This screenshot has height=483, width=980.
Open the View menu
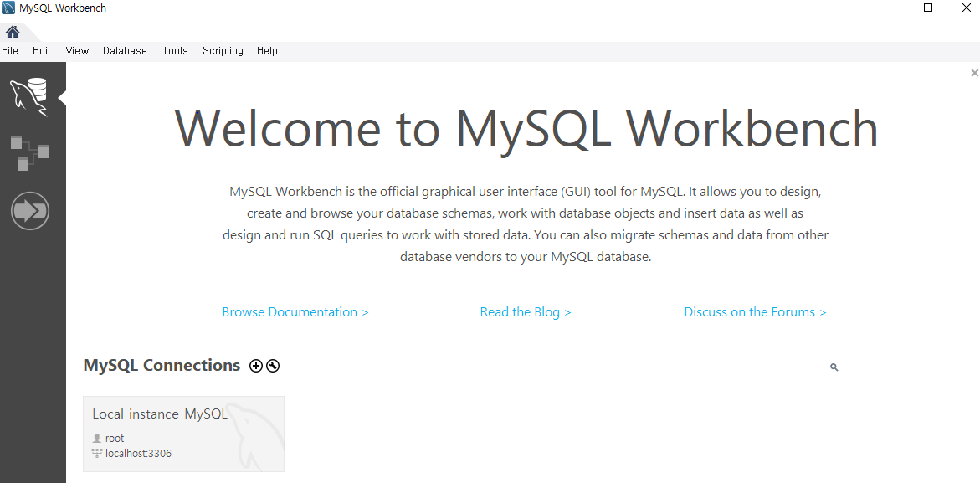click(77, 50)
